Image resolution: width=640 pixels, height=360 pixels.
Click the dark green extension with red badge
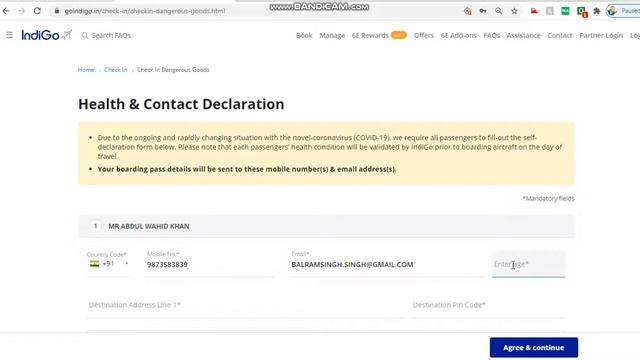pos(582,11)
